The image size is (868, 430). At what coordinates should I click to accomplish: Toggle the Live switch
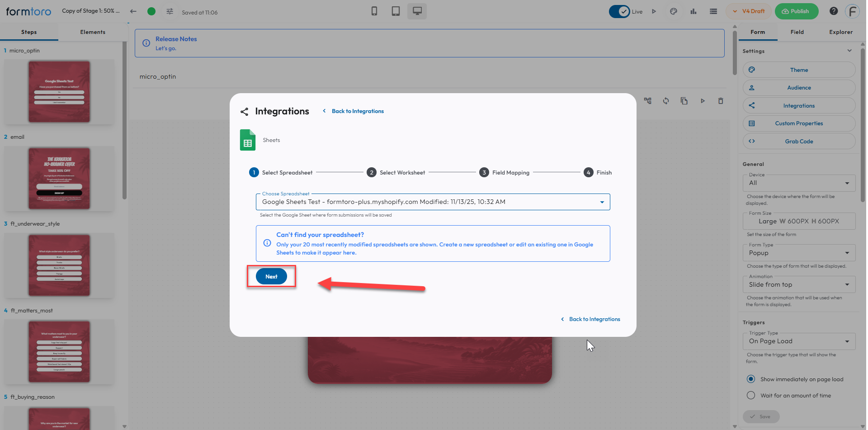(x=619, y=11)
